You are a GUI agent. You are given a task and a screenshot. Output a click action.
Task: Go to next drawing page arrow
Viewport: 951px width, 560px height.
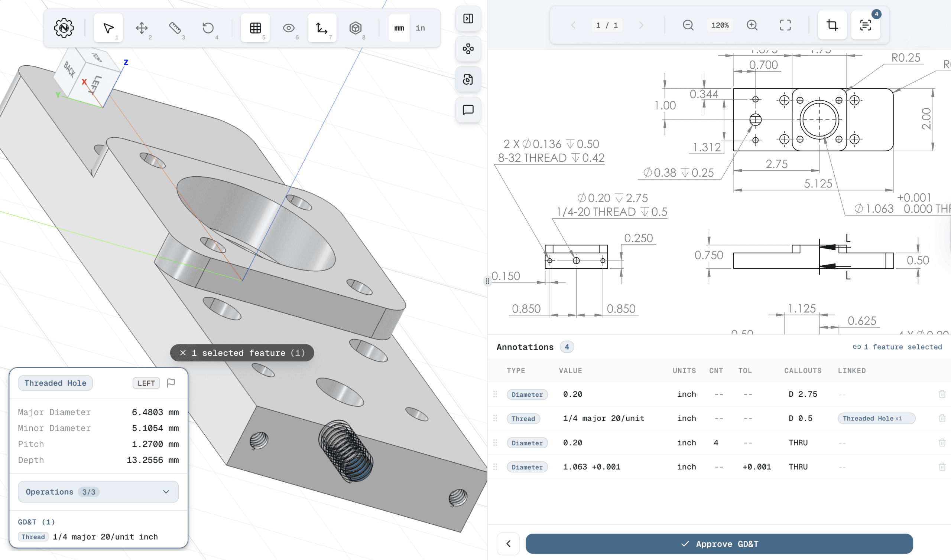[x=641, y=25]
